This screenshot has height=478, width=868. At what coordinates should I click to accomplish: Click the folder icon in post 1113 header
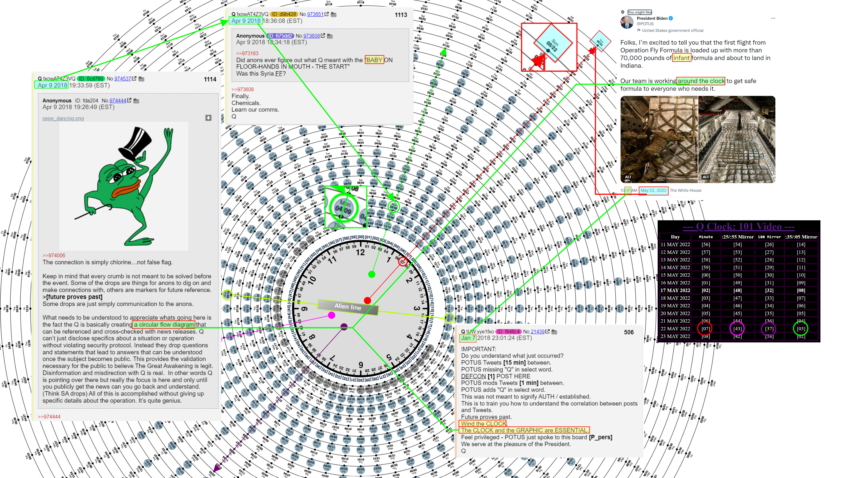(x=334, y=15)
